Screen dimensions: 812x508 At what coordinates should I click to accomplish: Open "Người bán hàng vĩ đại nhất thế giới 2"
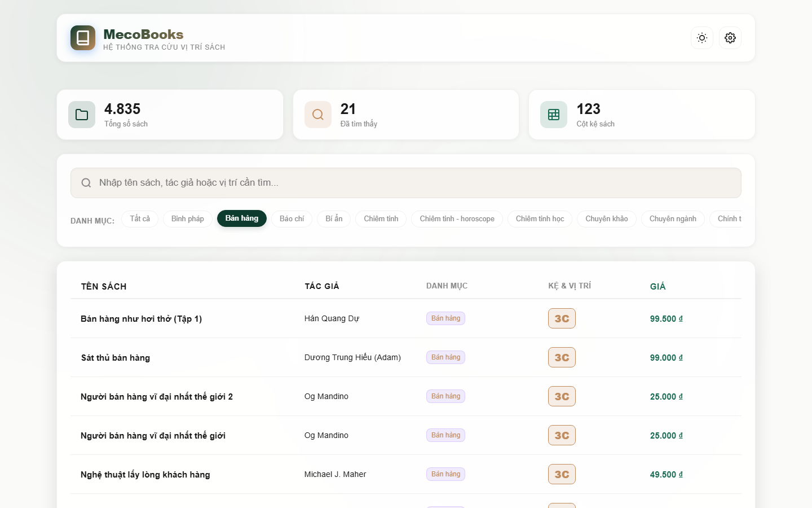point(157,397)
